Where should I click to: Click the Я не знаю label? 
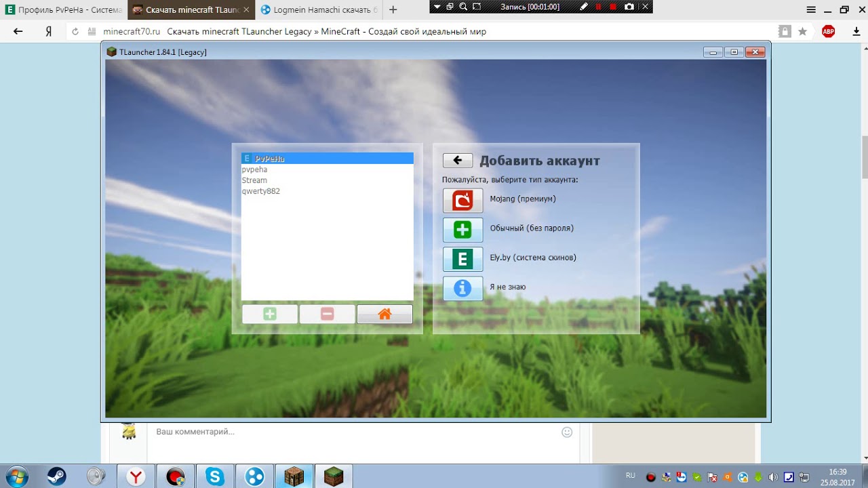coord(508,287)
